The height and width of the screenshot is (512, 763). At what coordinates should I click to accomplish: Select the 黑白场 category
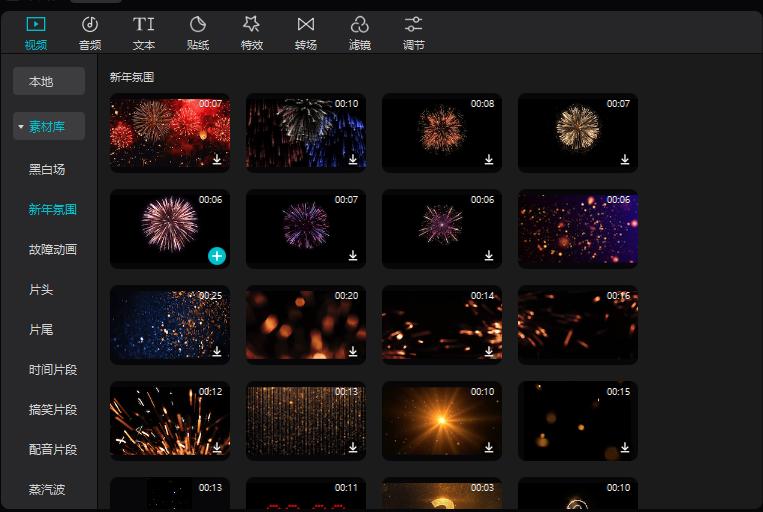click(47, 170)
